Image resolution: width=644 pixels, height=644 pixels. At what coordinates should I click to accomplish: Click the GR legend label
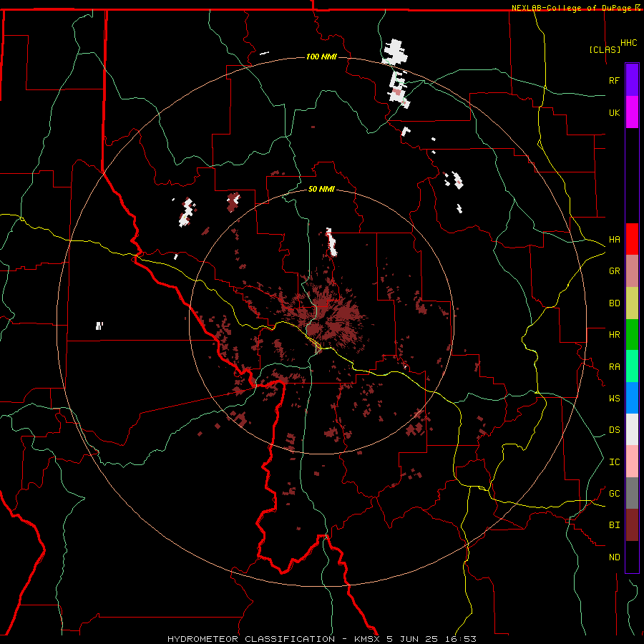[614, 271]
